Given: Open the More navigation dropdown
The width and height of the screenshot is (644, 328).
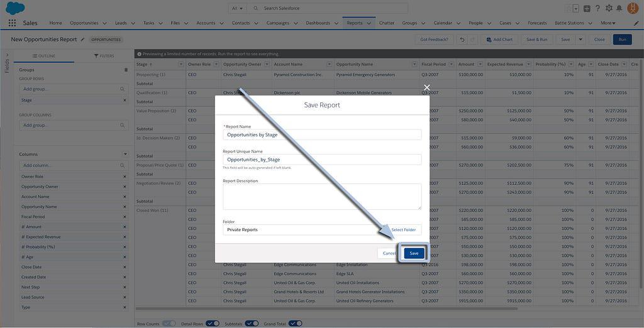Looking at the screenshot, I should tap(608, 23).
